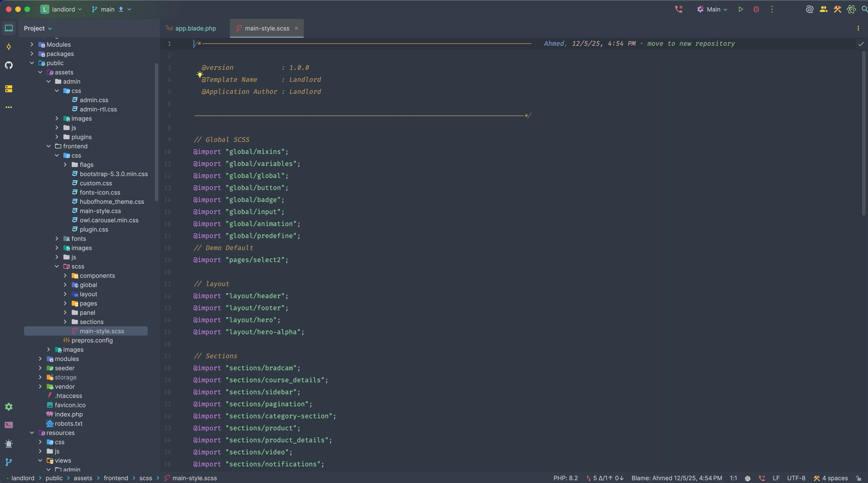
Task: Open the Project tool window icon
Action: (x=8, y=28)
